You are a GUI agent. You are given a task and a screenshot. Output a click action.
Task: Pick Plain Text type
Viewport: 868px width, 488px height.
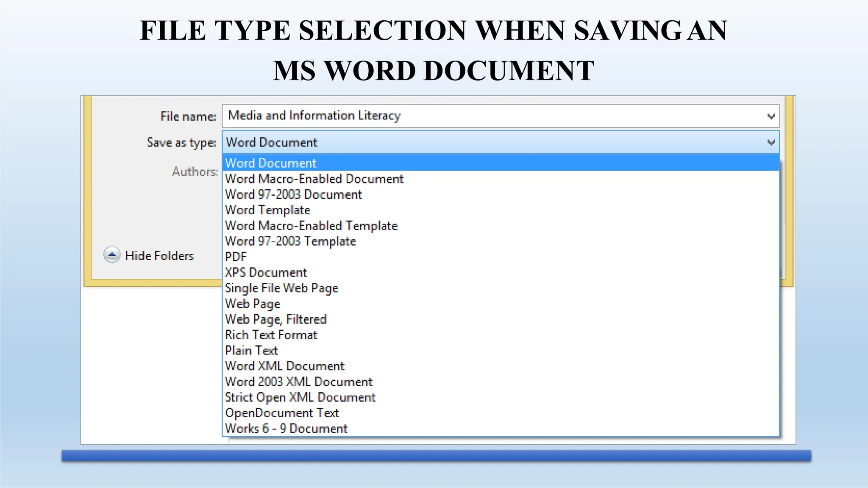point(501,351)
